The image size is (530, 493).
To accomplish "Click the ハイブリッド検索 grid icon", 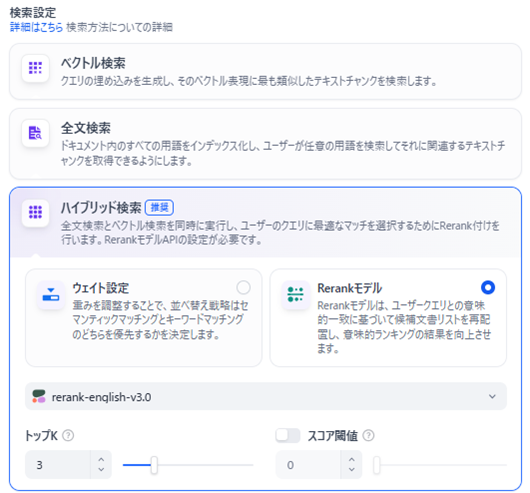I will point(35,212).
